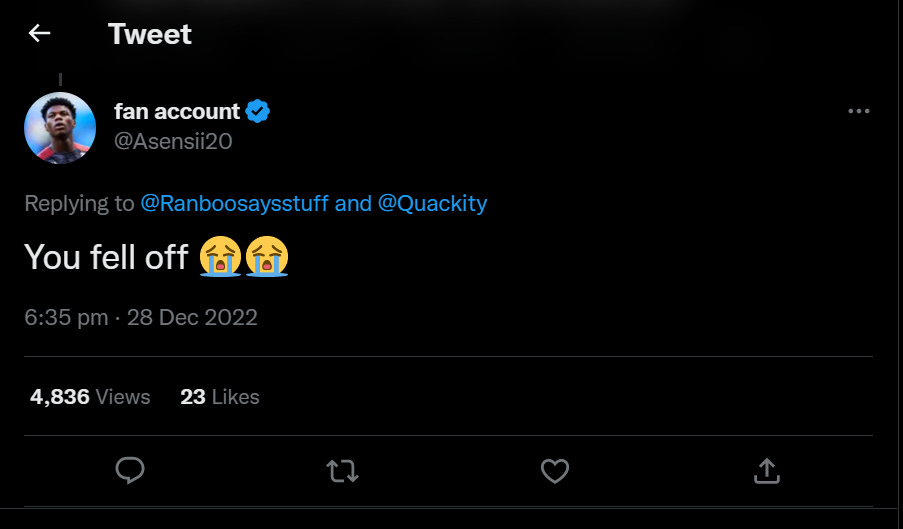Screen dimensions: 903x529
Task: Click the "Replying to" label
Action: point(79,203)
